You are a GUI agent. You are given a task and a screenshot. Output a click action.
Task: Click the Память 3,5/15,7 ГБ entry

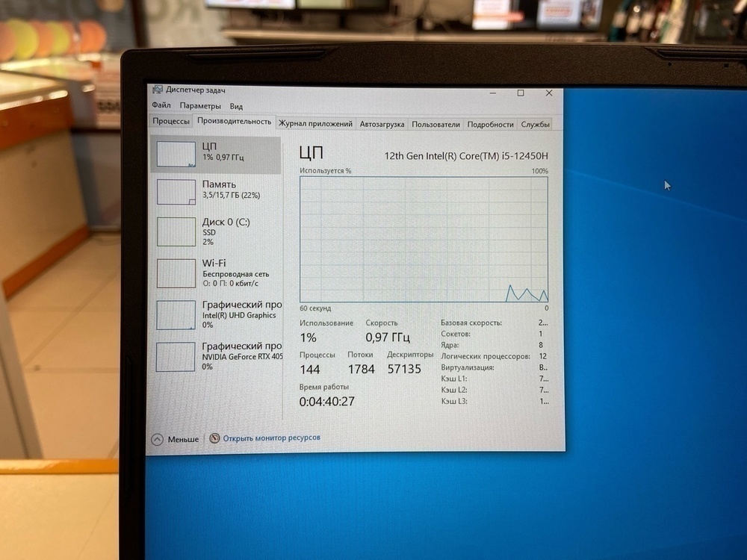(x=216, y=192)
